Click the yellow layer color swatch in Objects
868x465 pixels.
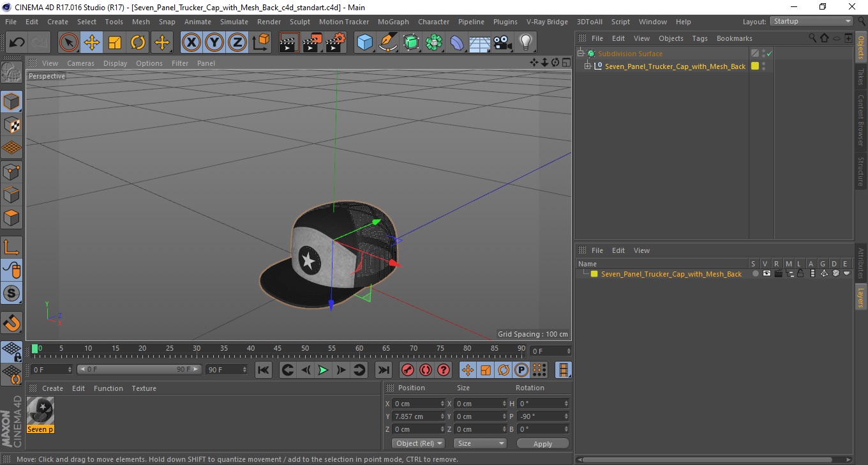[x=755, y=66]
